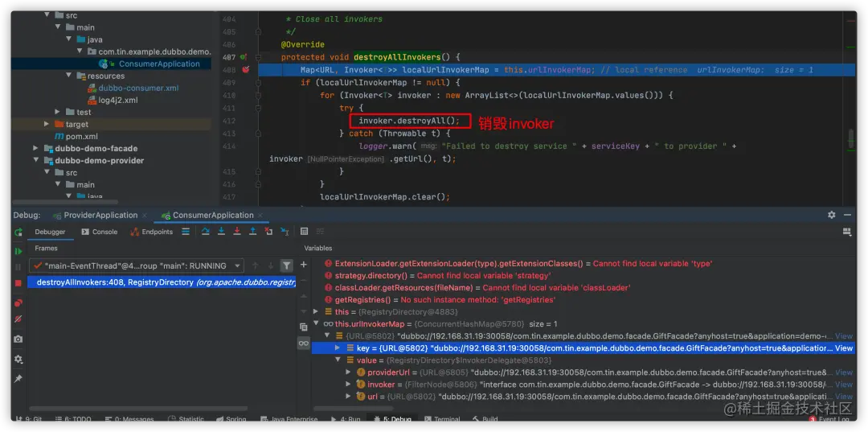Expand the invoker FilterNode field
868x432 pixels.
coord(348,385)
